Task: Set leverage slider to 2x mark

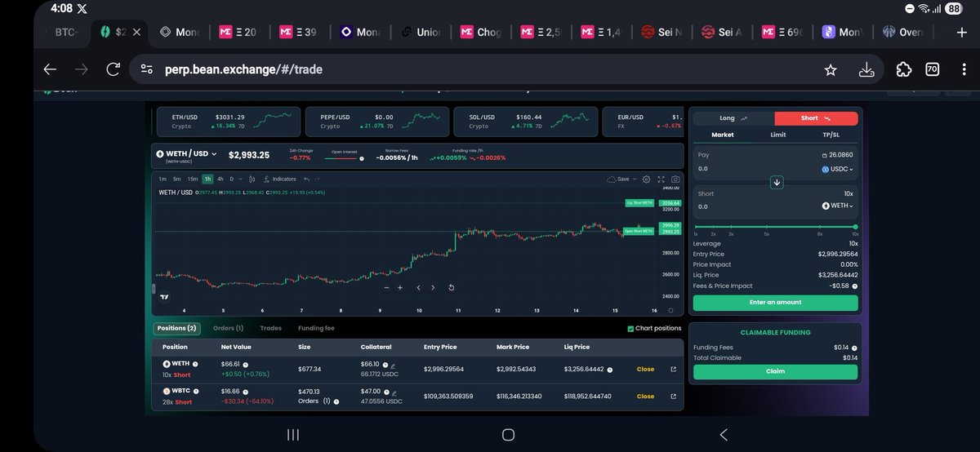Action: point(714,227)
